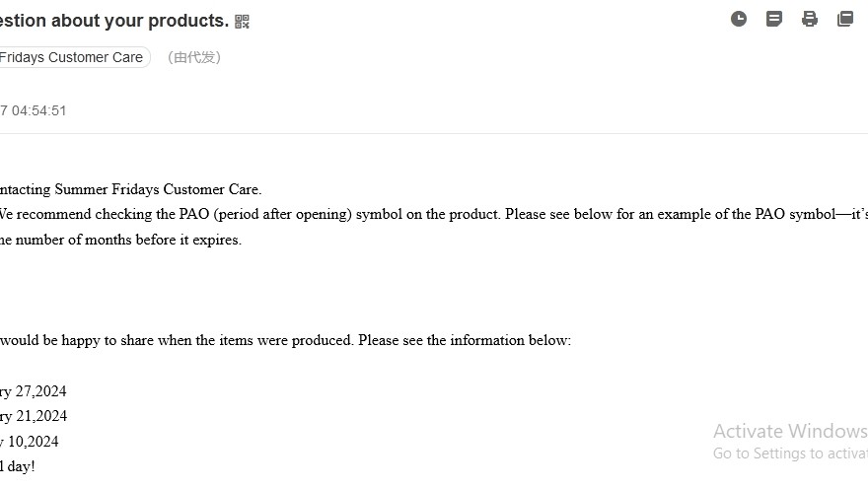This screenshot has width=868, height=488.
Task: Click the divider line under the header
Action: coord(434,133)
